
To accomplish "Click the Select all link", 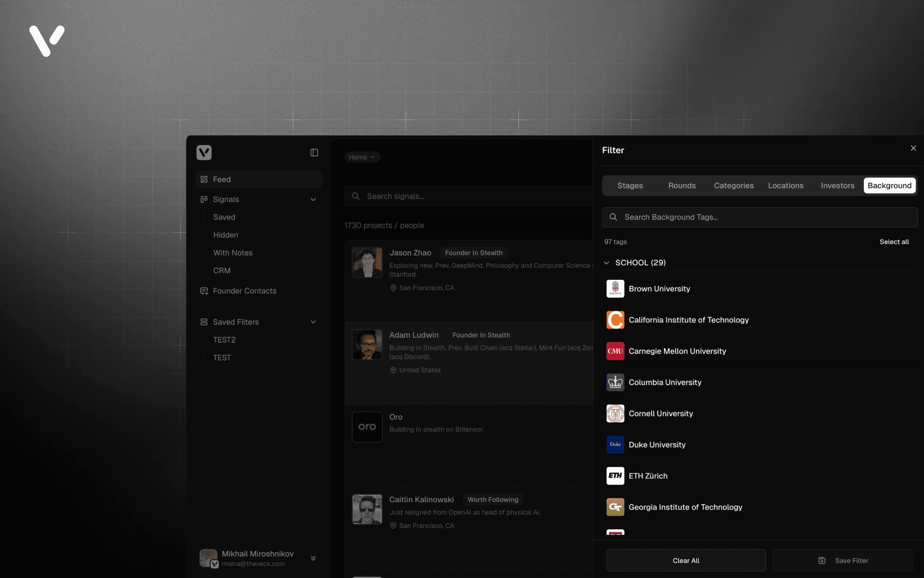I will [x=894, y=242].
